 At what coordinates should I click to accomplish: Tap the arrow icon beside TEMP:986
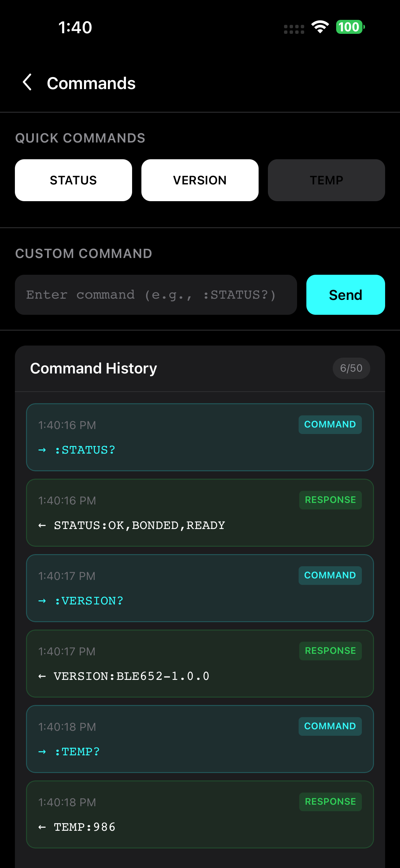tap(43, 828)
